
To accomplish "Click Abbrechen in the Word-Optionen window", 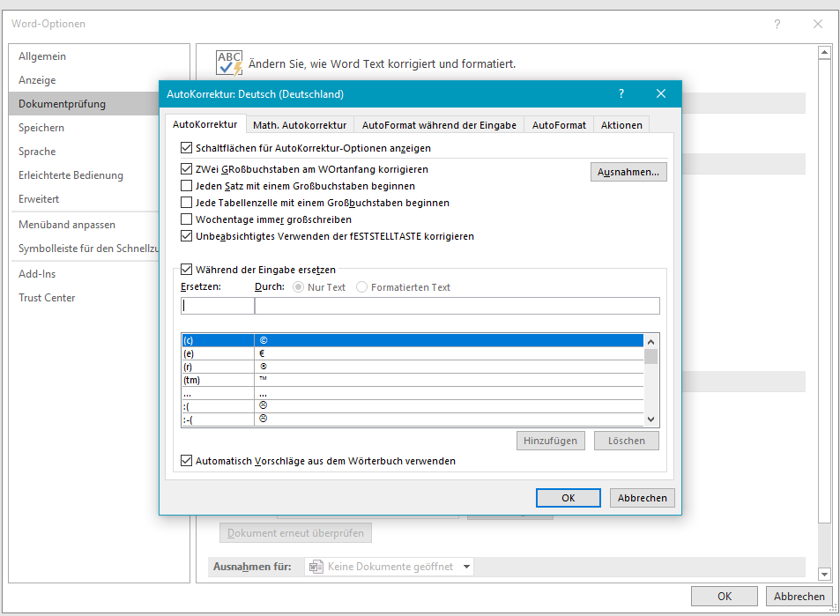I will 799,597.
